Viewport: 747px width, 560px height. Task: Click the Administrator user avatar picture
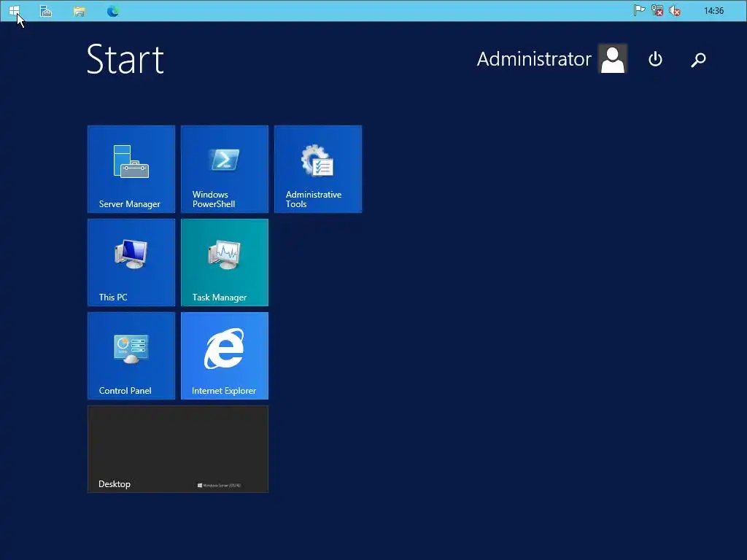613,58
